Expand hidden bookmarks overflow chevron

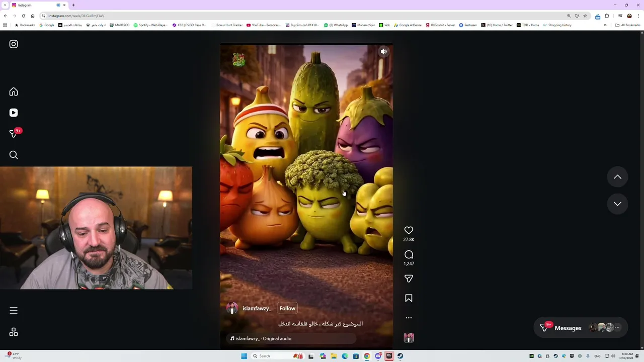coord(605,25)
